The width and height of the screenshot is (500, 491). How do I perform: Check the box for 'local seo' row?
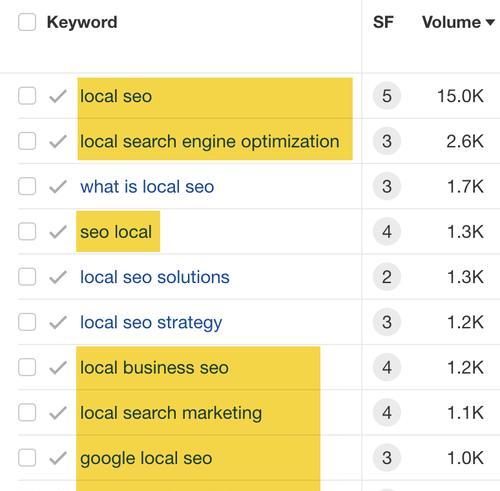27,96
